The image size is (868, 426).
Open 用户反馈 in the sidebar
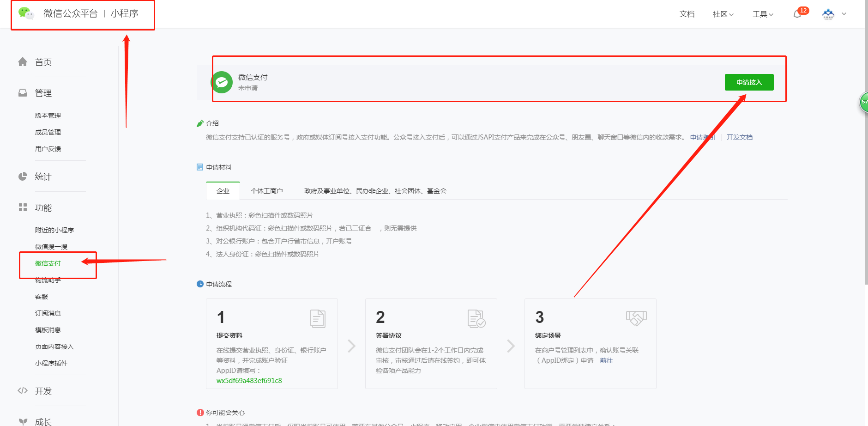(48, 149)
